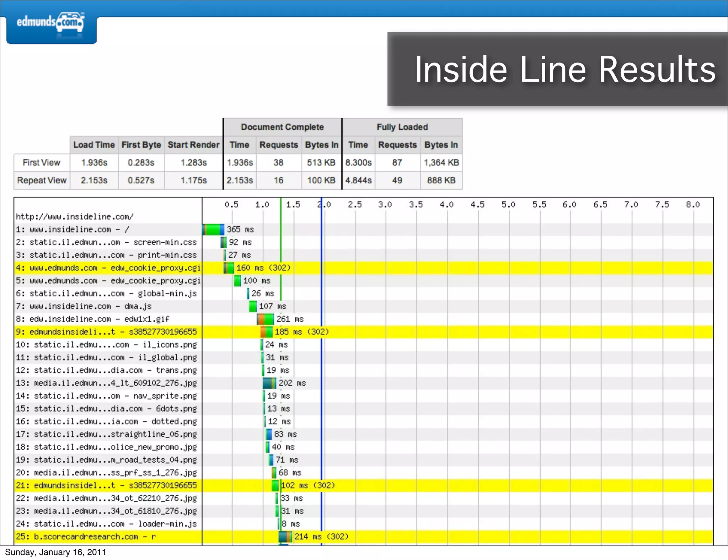Click request 23 34_ot_61810_276.jpg row

[363, 511]
